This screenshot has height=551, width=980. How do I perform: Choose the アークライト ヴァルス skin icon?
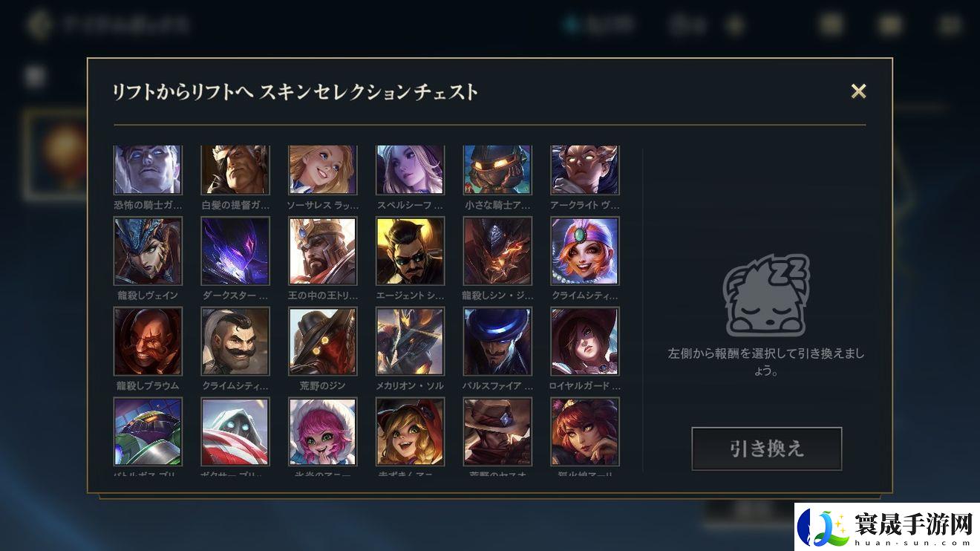click(585, 170)
